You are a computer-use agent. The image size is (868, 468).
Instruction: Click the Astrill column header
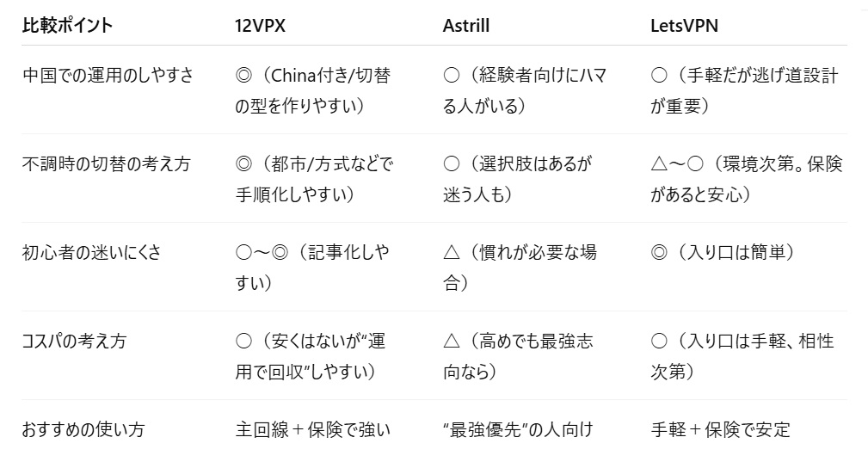(x=466, y=26)
